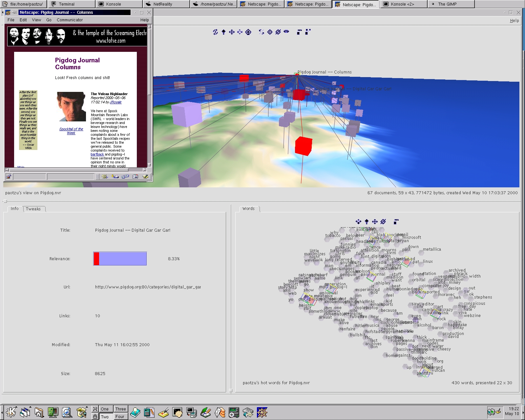Screen dimensions: 525x420
Task: Open Netscape Mail inbox from the component bar
Action: pyautogui.click(x=115, y=177)
